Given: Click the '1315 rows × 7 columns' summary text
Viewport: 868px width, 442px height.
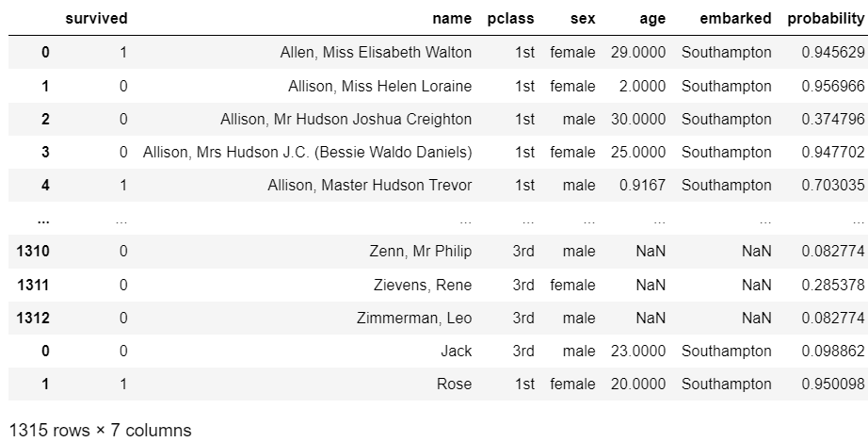Looking at the screenshot, I should [x=100, y=431].
